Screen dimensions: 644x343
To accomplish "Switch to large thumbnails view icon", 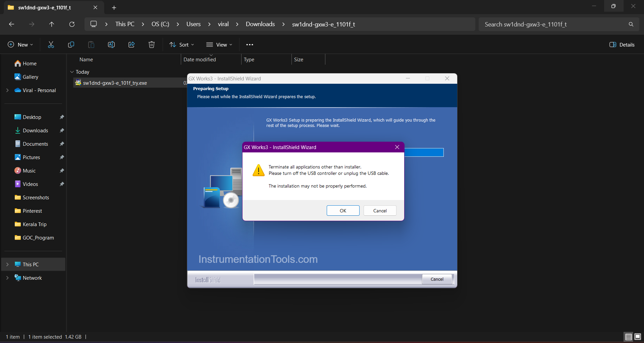I will 637,337.
